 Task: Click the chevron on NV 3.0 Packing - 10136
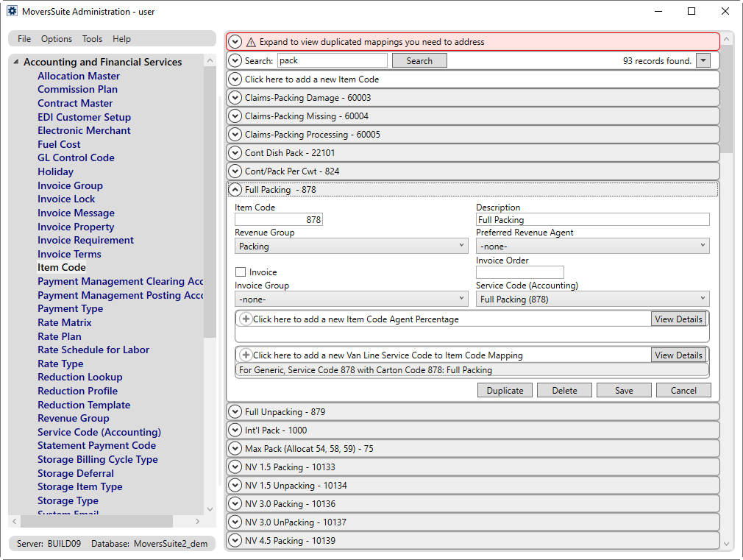235,503
